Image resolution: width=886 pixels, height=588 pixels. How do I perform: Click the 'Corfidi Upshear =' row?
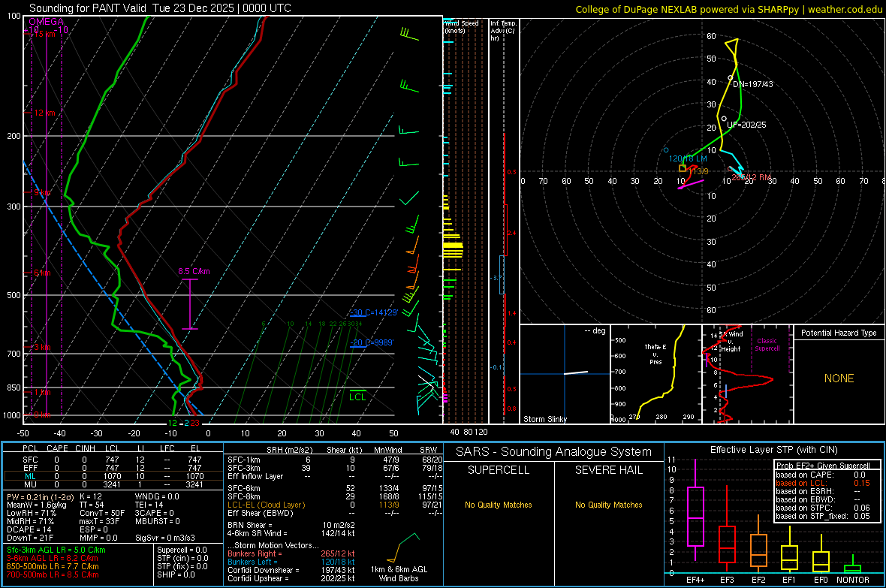point(291,578)
